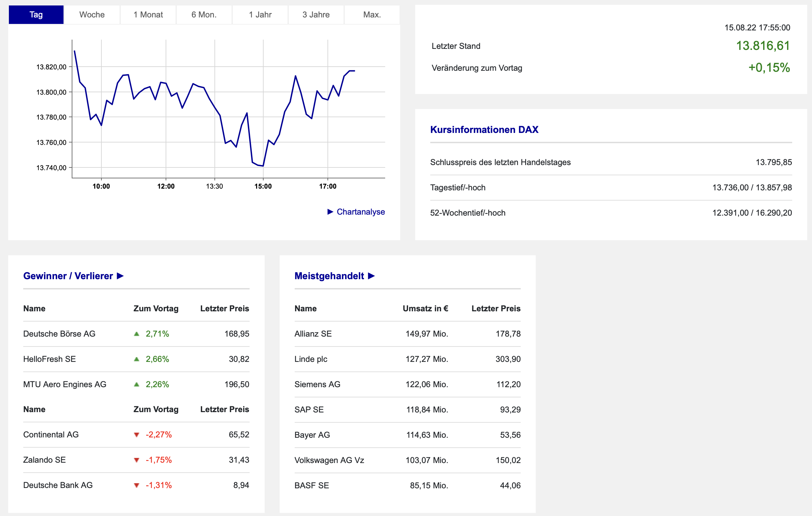This screenshot has height=516, width=812.
Task: Open the Gewinner / Verlierer heading link
Action: [x=68, y=276]
